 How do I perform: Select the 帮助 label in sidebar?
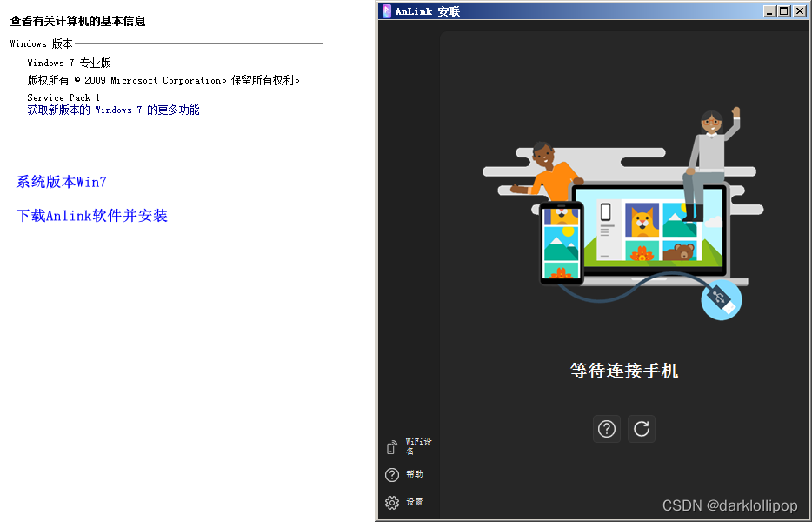coord(415,474)
